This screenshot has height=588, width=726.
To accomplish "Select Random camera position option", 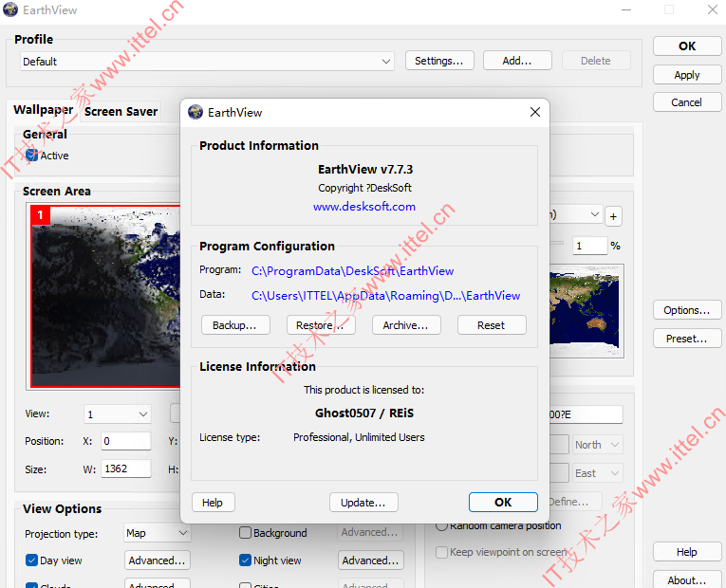I will (x=441, y=525).
